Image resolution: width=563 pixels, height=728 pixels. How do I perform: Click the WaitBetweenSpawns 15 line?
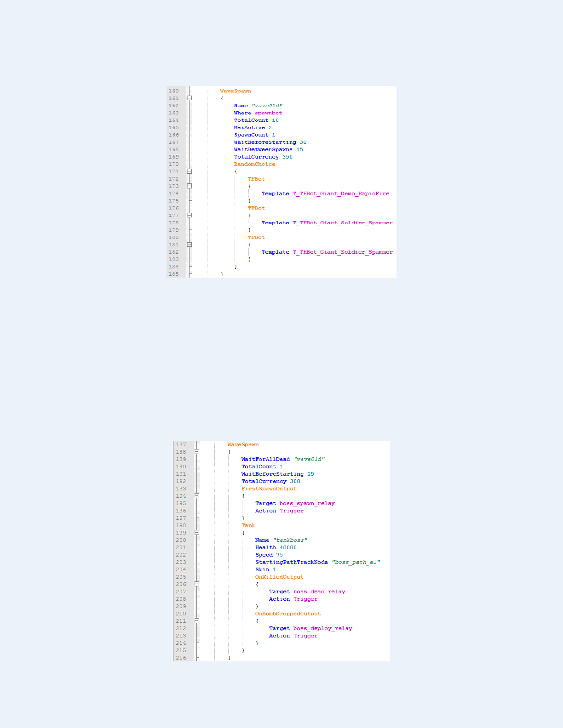[x=269, y=150]
